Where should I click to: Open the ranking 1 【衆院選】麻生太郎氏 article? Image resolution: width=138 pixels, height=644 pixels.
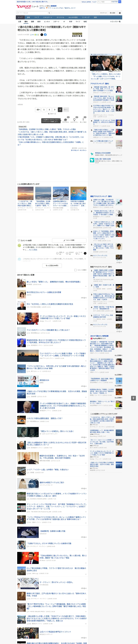point(104,89)
